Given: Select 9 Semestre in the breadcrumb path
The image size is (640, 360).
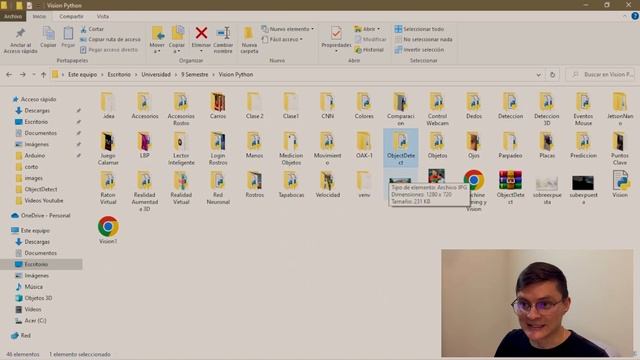Looking at the screenshot, I should click(x=195, y=75).
